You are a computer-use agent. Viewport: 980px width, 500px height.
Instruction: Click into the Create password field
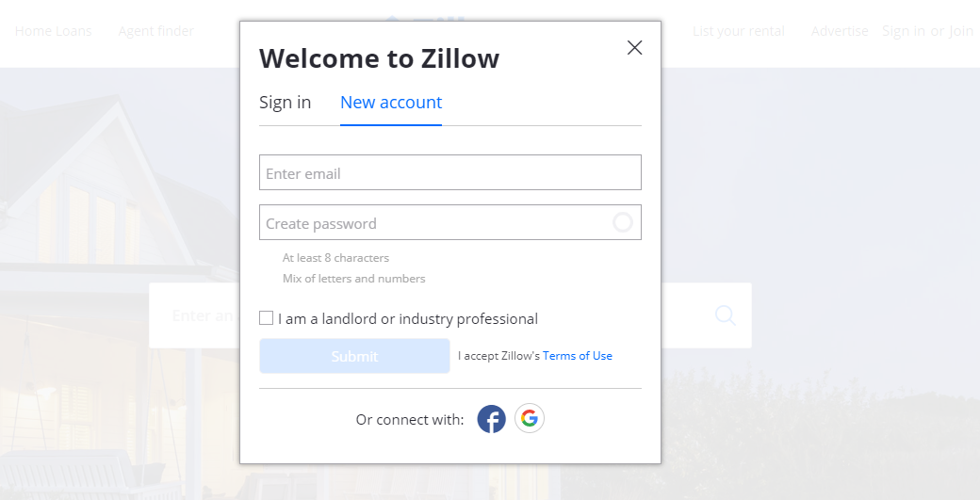[433, 223]
